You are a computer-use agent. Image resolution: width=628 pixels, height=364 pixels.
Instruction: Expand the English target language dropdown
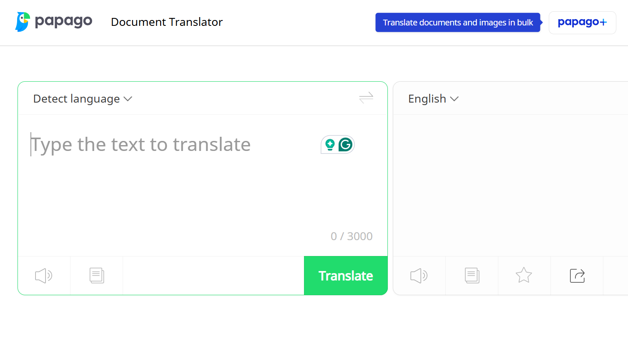click(x=433, y=99)
